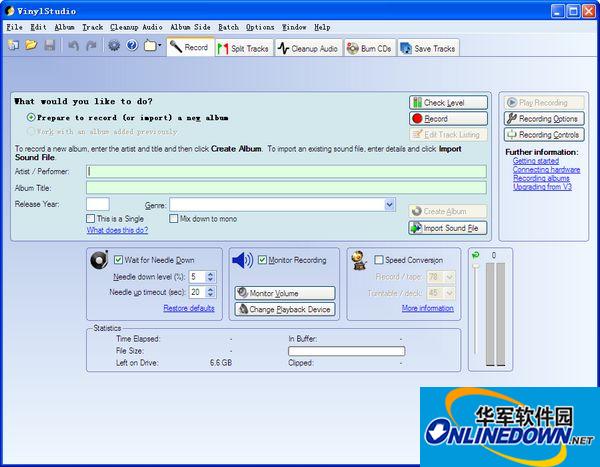The height and width of the screenshot is (467, 600).
Task: Click Needle down level spinner arrows
Action: tap(210, 276)
